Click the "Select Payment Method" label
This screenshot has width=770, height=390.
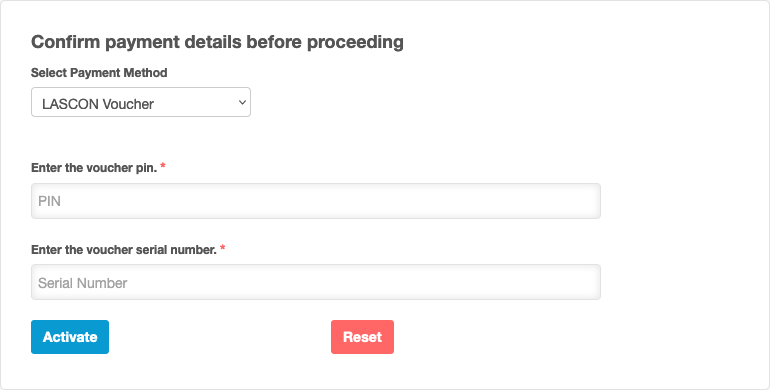tap(99, 73)
